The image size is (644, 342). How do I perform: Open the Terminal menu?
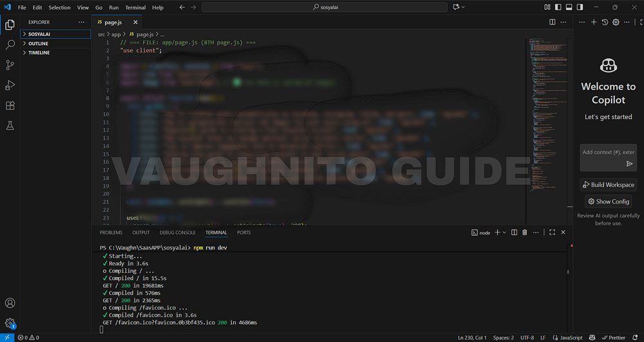point(135,7)
